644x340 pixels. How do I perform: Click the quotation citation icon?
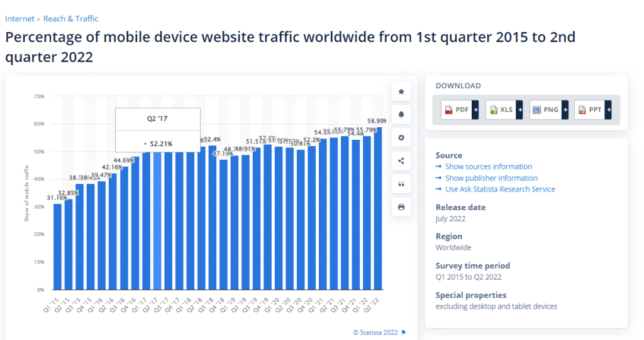point(401,184)
